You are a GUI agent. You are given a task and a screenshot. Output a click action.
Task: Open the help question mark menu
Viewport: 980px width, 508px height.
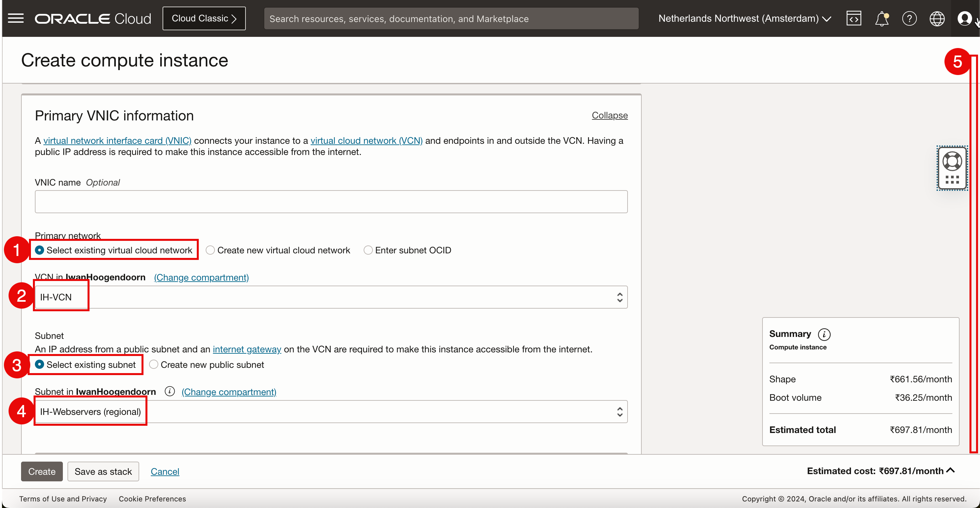(x=909, y=18)
